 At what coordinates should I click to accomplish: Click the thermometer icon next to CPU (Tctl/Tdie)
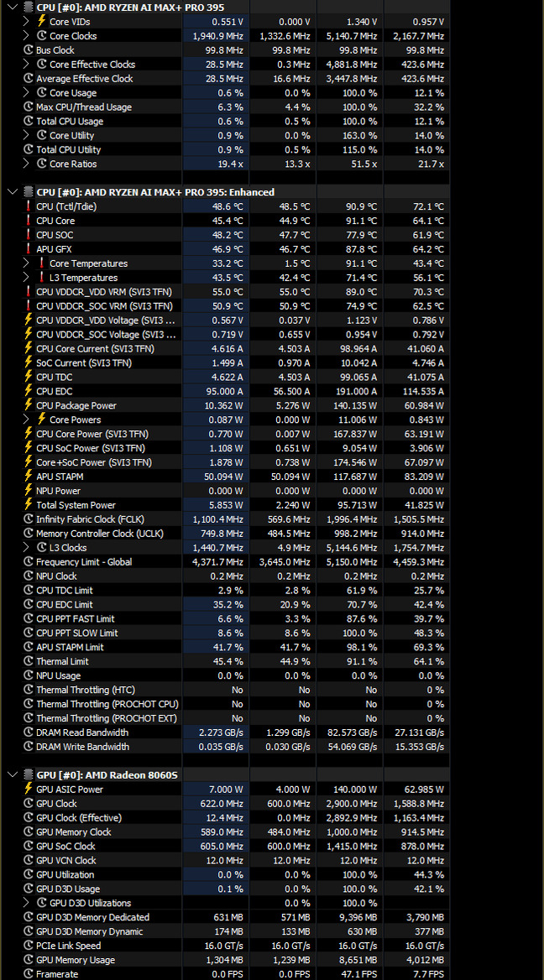[x=29, y=206]
